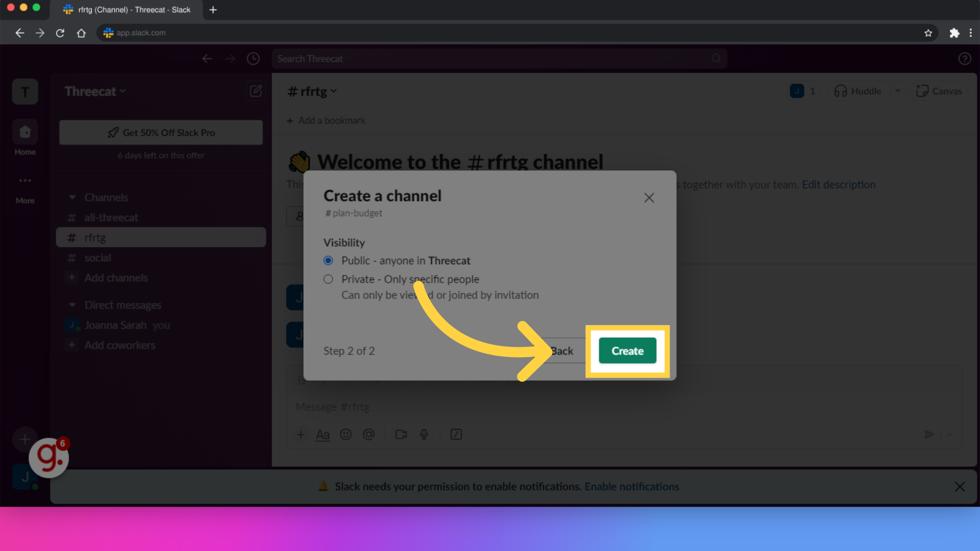Click Get 50% Off Slack Pro
Viewport: 980px width, 551px height.
[x=161, y=133]
